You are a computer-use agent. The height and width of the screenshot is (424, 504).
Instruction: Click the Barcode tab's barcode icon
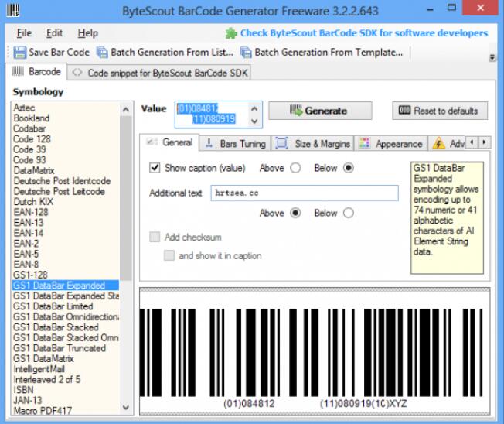pyautogui.click(x=18, y=71)
